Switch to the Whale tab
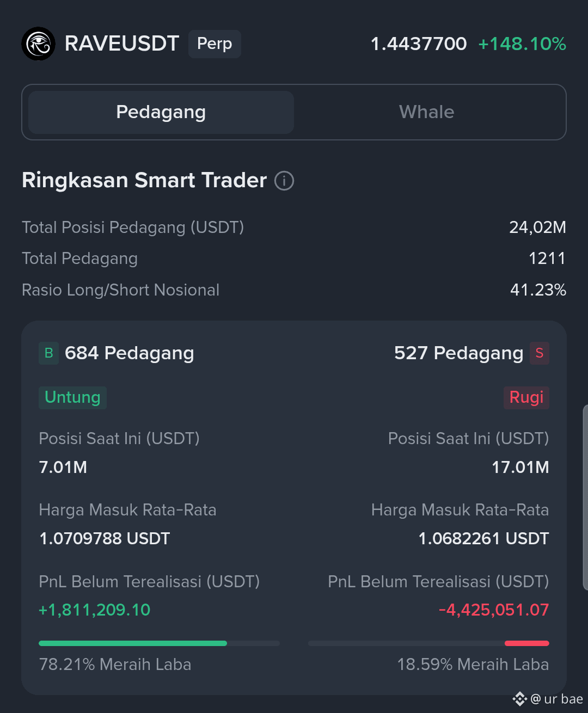Viewport: 588px width, 713px height. 427,112
